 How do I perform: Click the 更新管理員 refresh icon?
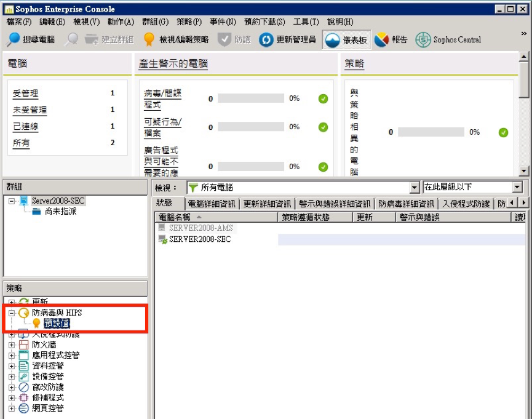pos(266,40)
